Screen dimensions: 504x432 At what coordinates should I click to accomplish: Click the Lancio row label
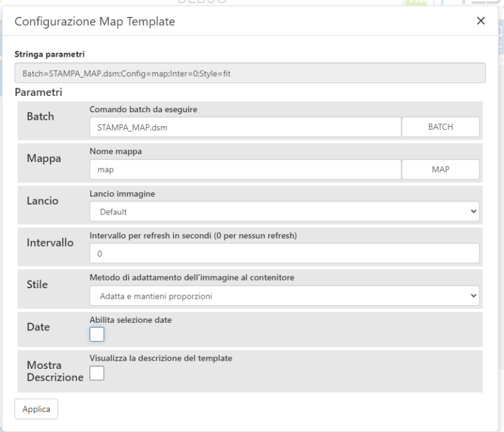pos(43,201)
